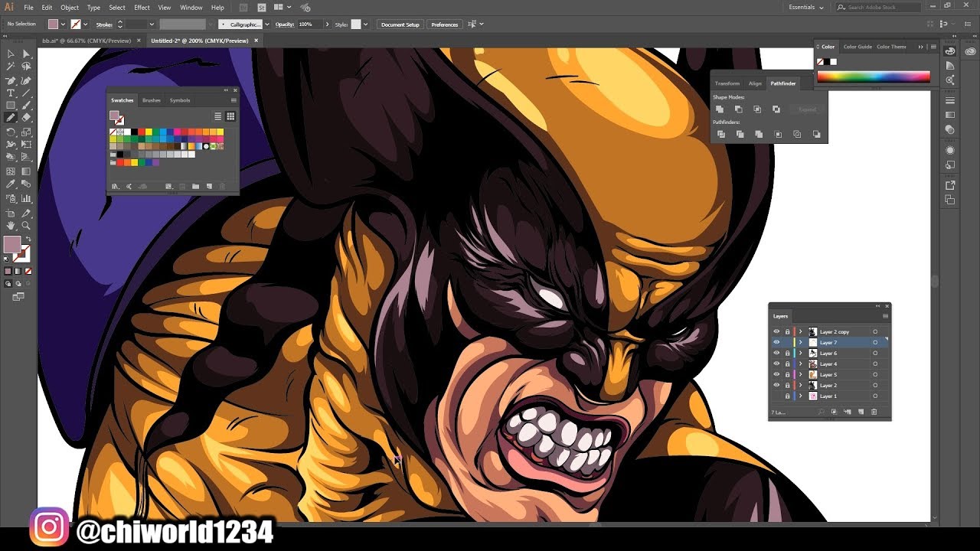Screen dimensions: 980x551
Task: Unlock Layer 6 lock icon
Action: click(x=787, y=353)
